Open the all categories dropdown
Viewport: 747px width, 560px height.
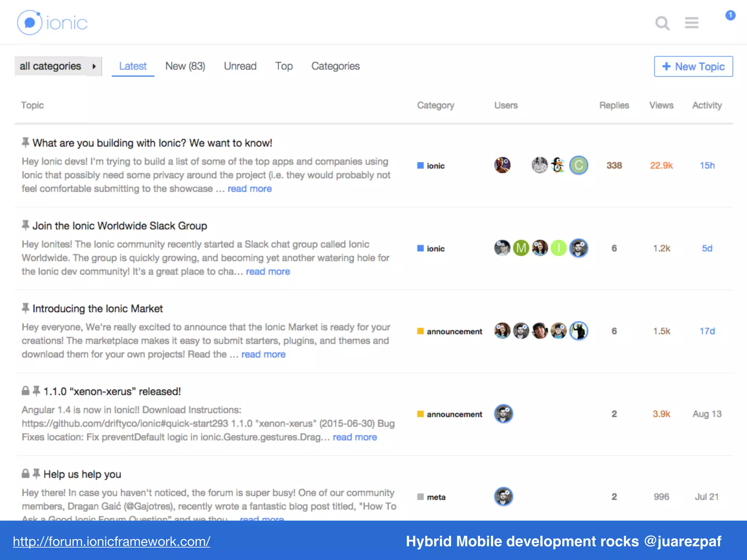(58, 66)
